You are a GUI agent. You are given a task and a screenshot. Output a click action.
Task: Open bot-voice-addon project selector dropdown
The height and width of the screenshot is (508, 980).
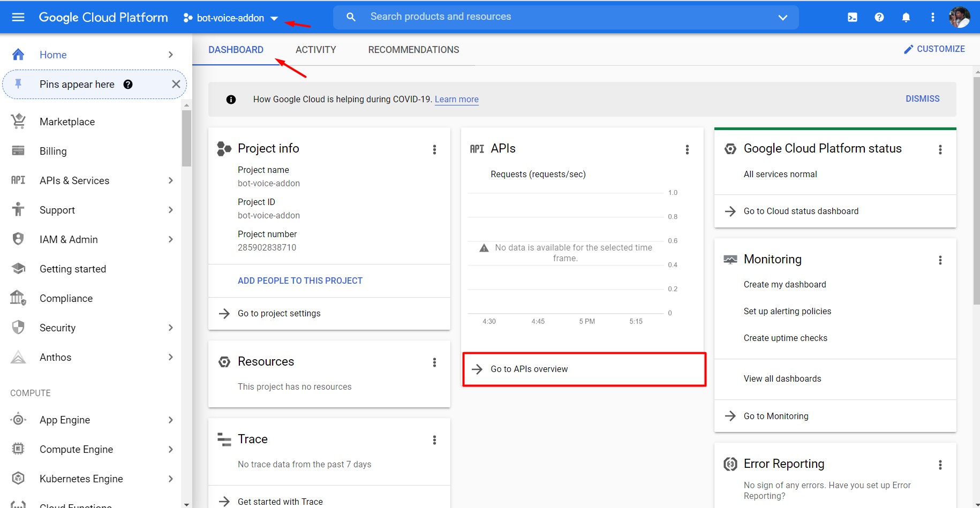point(231,18)
